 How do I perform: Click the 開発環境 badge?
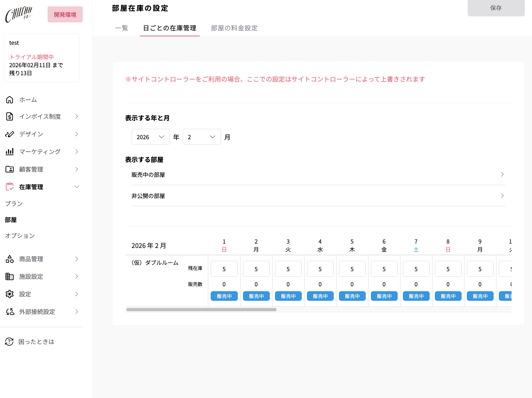65,14
